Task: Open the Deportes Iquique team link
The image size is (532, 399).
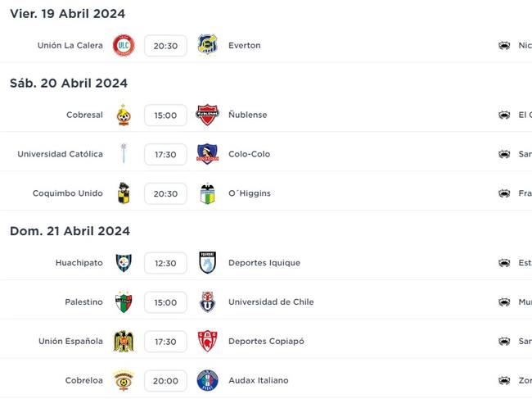Action: coord(264,263)
